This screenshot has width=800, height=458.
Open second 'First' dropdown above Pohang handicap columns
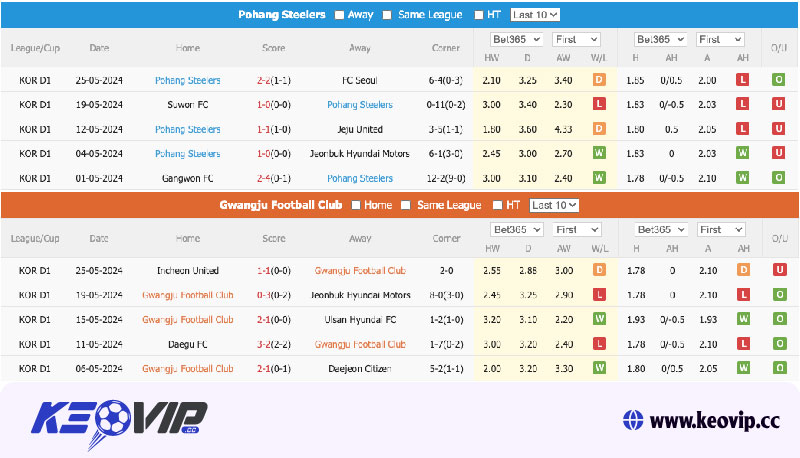coord(720,39)
